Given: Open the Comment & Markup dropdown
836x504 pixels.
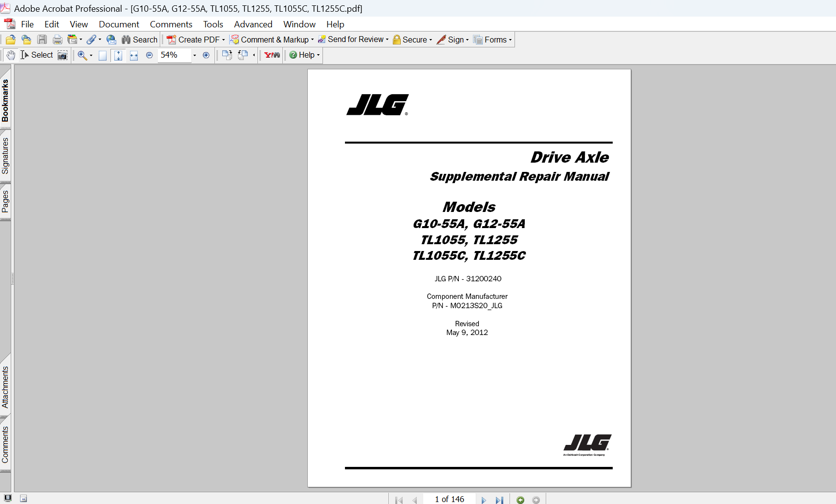Looking at the screenshot, I should point(272,40).
